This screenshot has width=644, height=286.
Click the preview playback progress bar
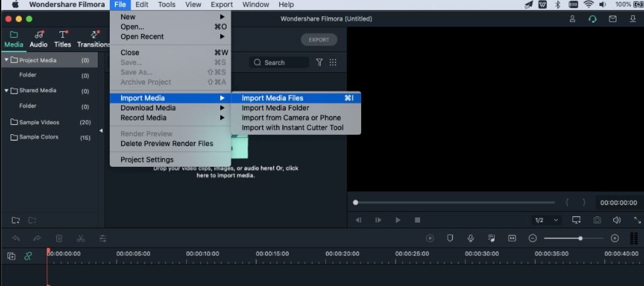pos(454,203)
